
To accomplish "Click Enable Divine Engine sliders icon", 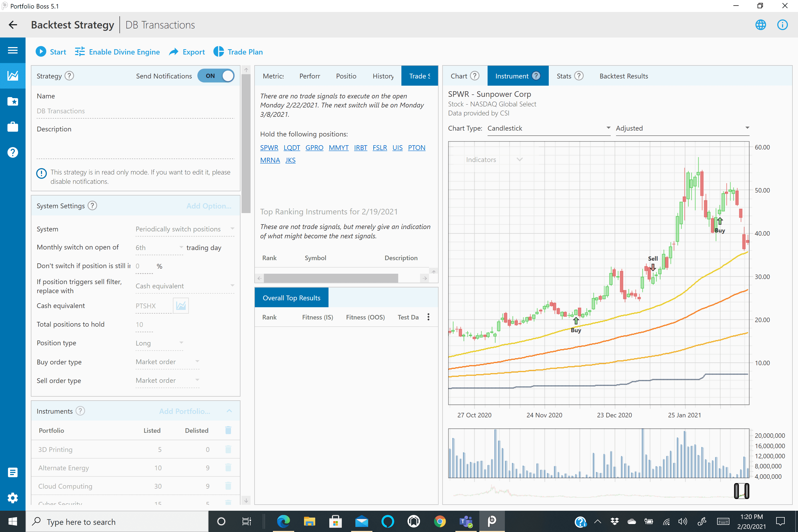I will (x=80, y=52).
